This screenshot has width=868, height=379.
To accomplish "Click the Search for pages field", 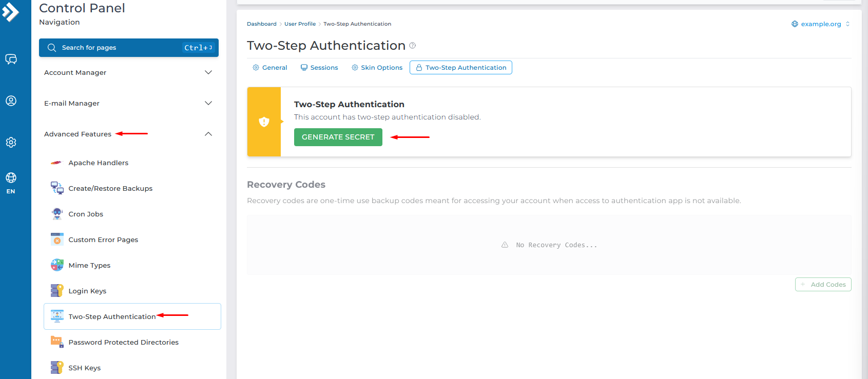I will coord(121,48).
